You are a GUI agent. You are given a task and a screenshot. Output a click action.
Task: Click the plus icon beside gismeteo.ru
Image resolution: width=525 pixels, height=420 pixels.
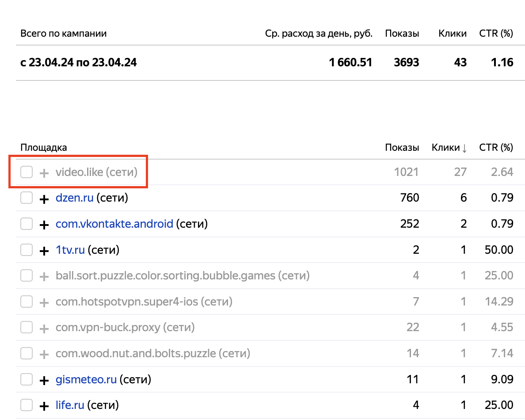[x=44, y=381]
